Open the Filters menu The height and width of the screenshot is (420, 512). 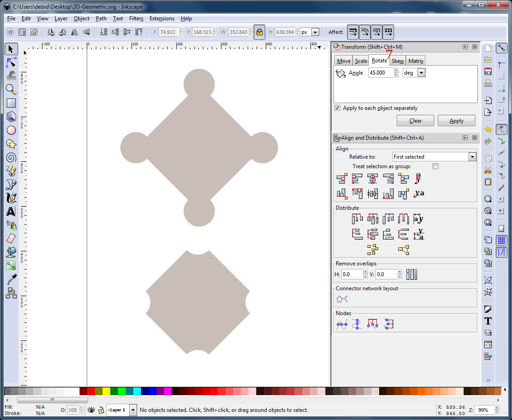pyautogui.click(x=136, y=19)
